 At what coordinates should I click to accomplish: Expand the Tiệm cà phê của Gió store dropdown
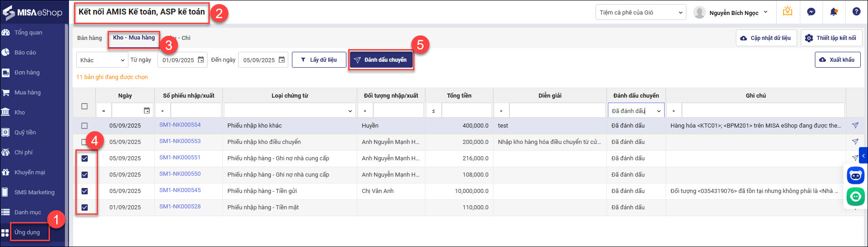[641, 13]
